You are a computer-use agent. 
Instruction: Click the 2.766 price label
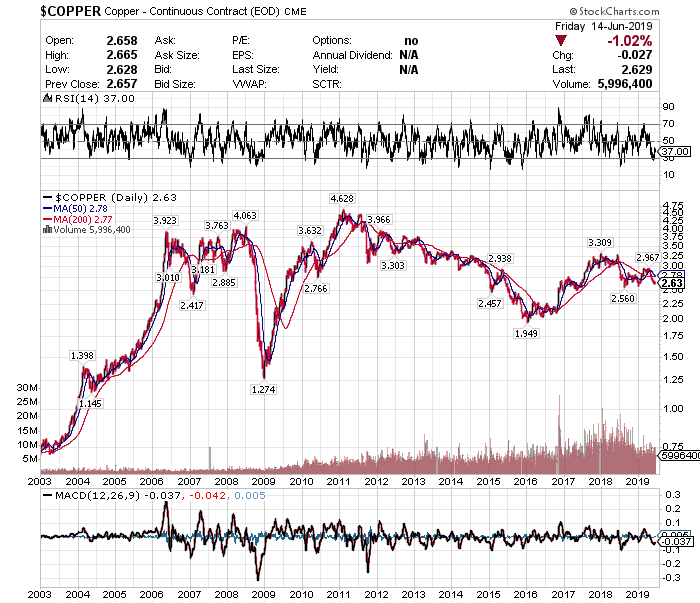[316, 289]
